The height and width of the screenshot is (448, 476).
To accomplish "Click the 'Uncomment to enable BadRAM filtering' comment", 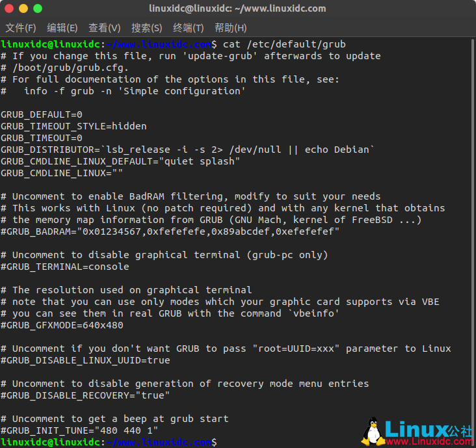I will (x=191, y=196).
